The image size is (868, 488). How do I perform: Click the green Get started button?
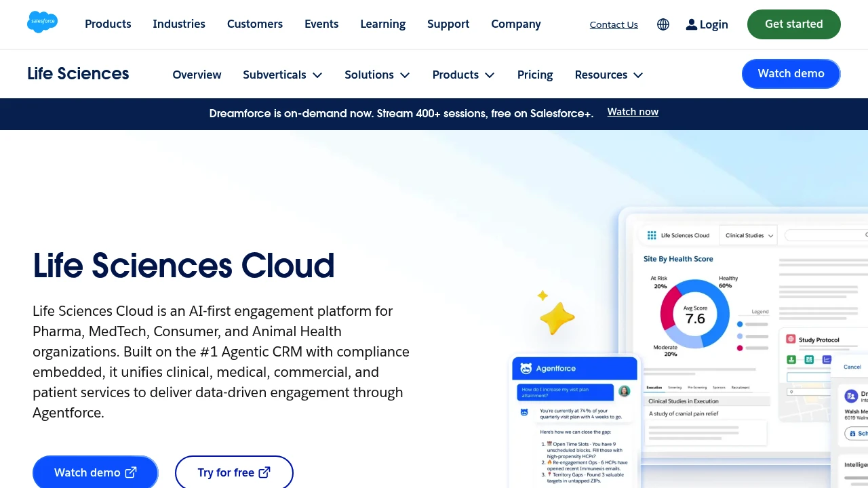click(794, 24)
